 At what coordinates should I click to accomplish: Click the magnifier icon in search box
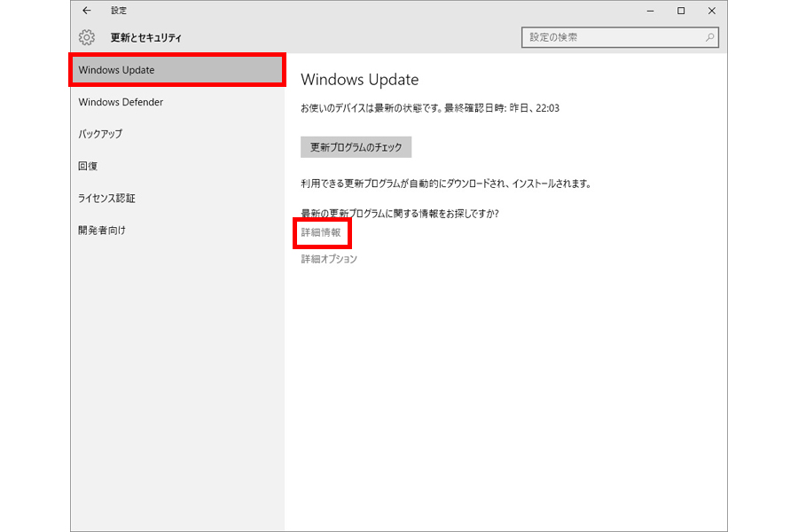click(x=709, y=38)
